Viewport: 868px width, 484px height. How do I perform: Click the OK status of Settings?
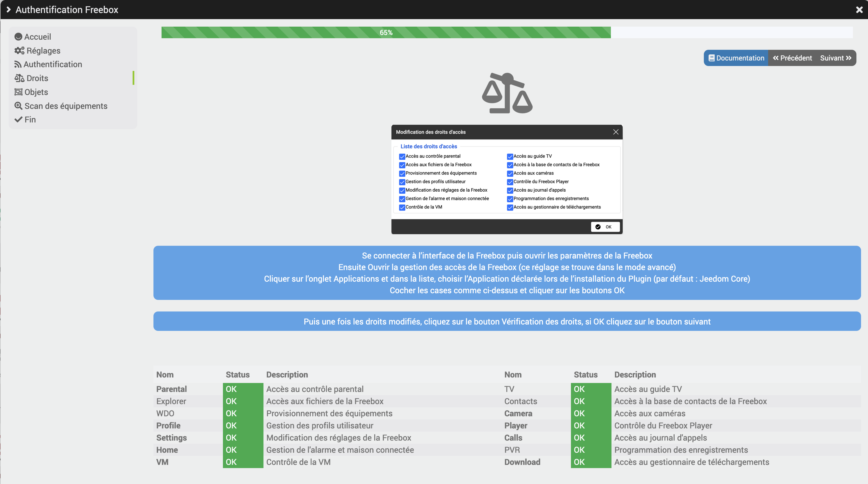coord(243,437)
